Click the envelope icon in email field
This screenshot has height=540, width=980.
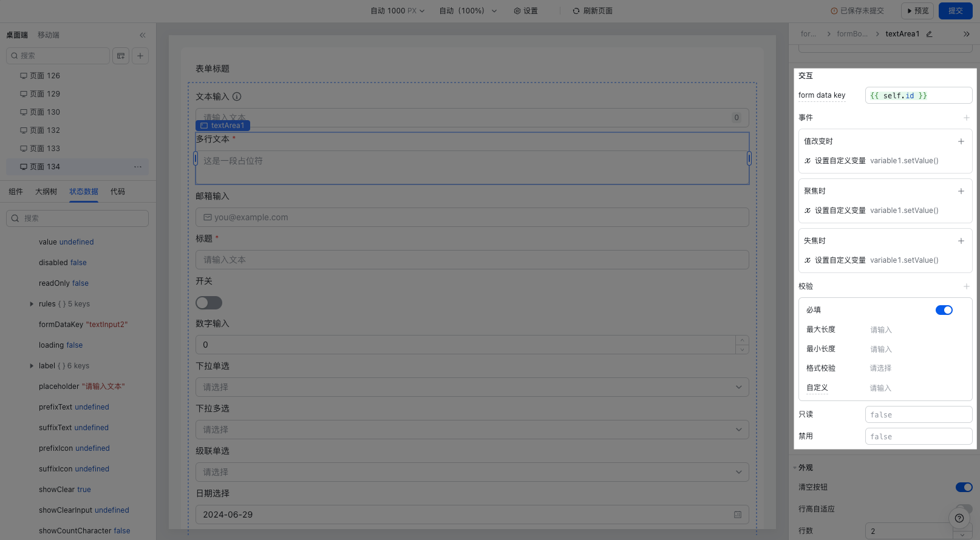(x=208, y=217)
